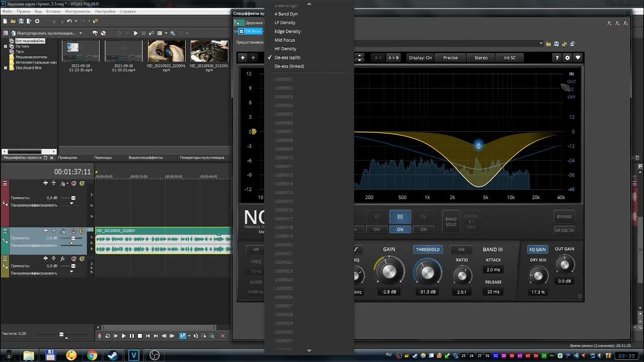The image size is (644, 362).
Task: Undo the last action
Action: coord(69,21)
